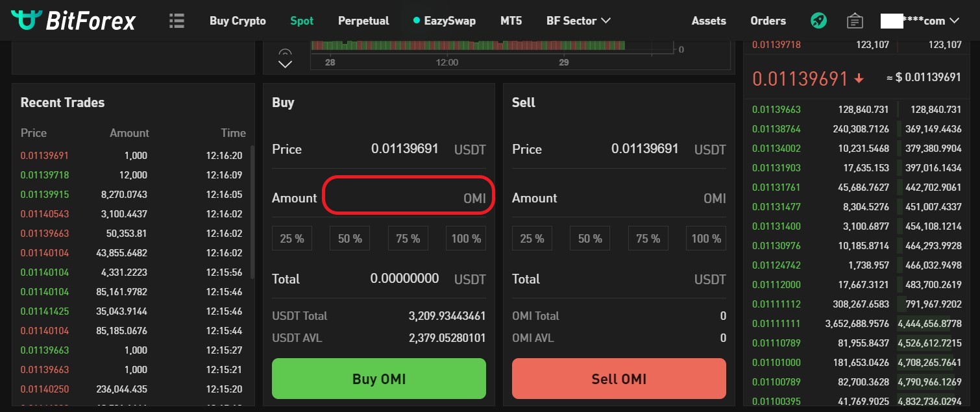Image resolution: width=980 pixels, height=412 pixels.
Task: Open the news clipboard icon
Action: [855, 21]
